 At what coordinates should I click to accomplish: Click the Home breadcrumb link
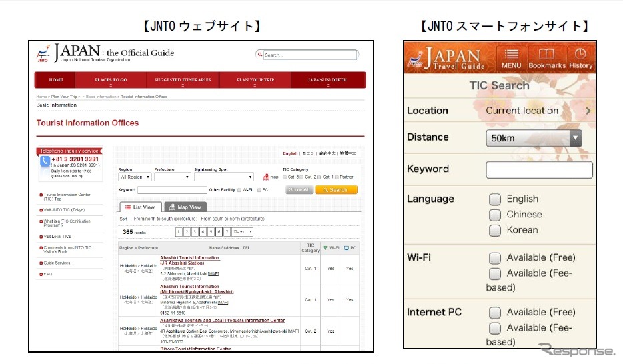41,97
